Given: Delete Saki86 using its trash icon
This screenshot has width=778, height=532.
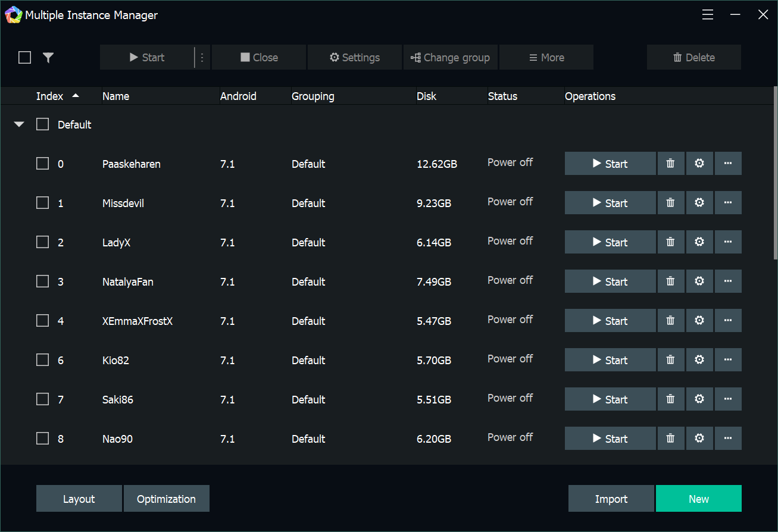Looking at the screenshot, I should (x=670, y=399).
